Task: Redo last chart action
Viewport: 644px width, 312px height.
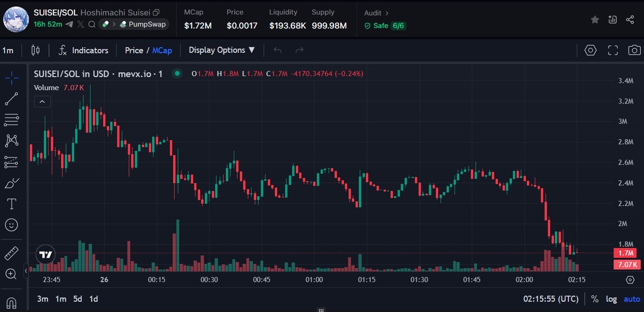Action: point(300,50)
